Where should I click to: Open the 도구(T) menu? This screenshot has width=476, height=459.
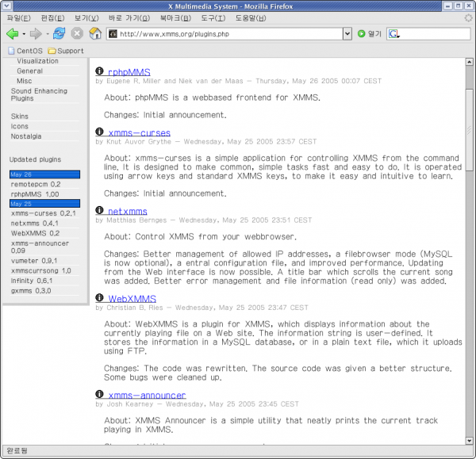pyautogui.click(x=213, y=18)
